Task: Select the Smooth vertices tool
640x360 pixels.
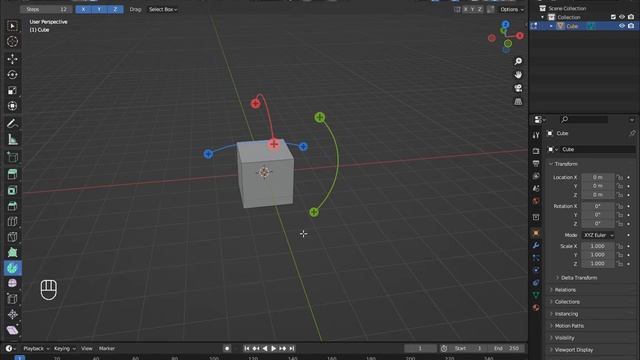Action: point(12,283)
